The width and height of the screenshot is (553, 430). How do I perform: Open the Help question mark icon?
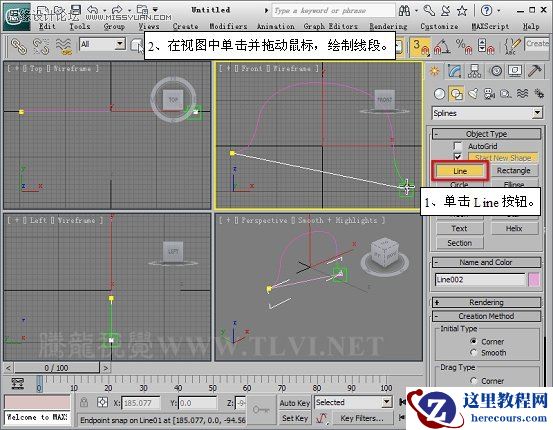point(487,11)
